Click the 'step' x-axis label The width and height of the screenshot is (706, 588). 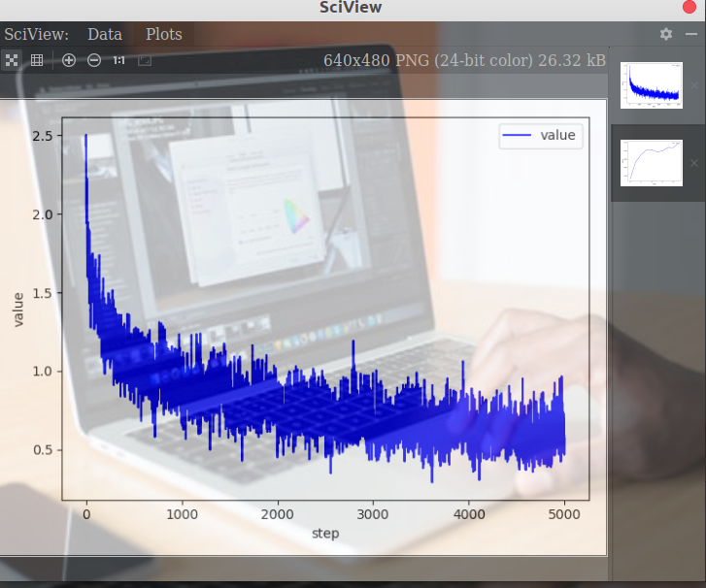point(325,534)
